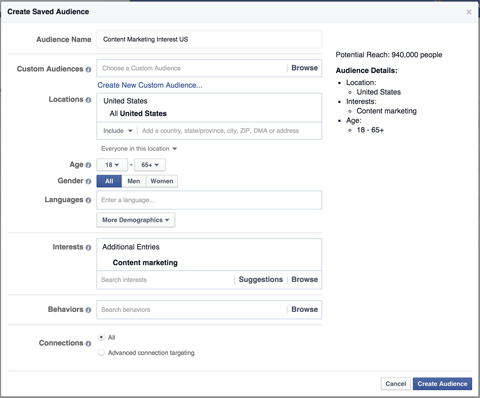Click the Enter a language field
Image resolution: width=480 pixels, height=398 pixels.
point(209,200)
